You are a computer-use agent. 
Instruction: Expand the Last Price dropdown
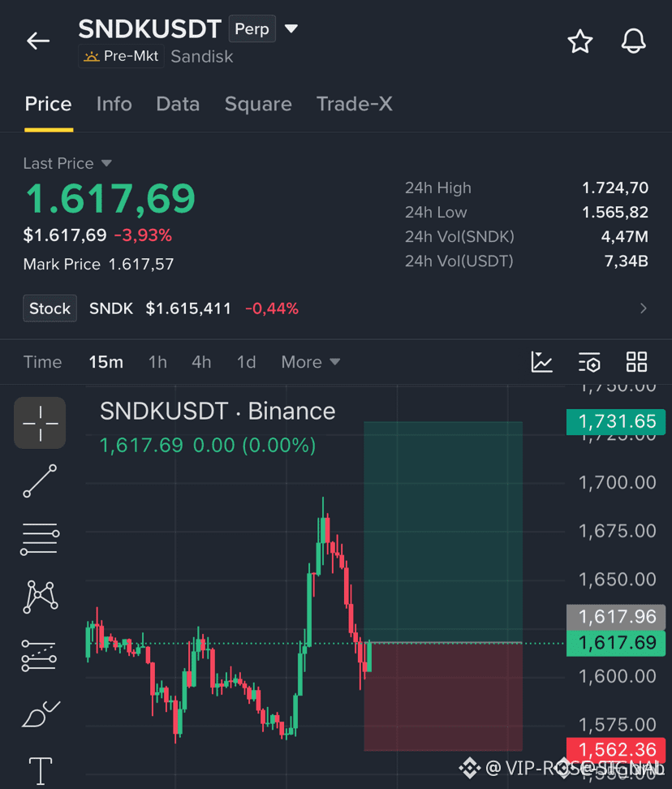106,163
